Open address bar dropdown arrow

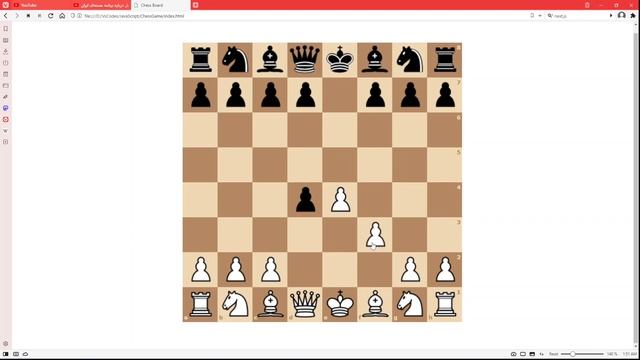(540, 16)
